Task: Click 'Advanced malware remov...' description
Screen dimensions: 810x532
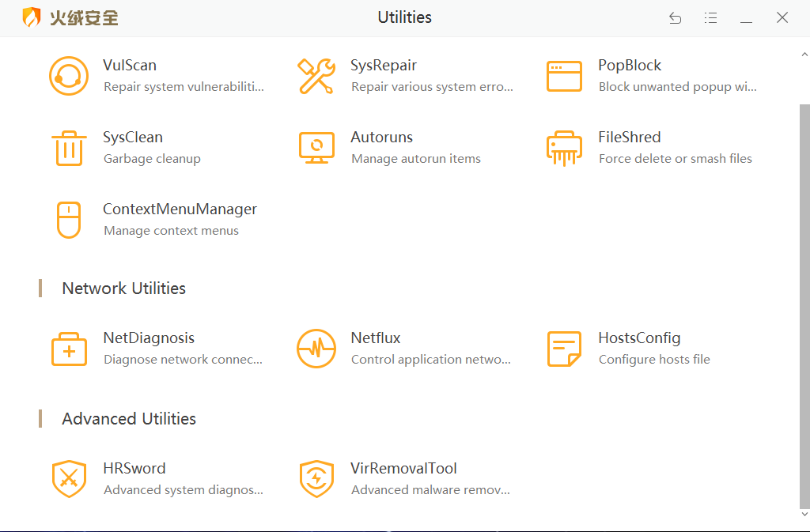Action: coord(430,490)
